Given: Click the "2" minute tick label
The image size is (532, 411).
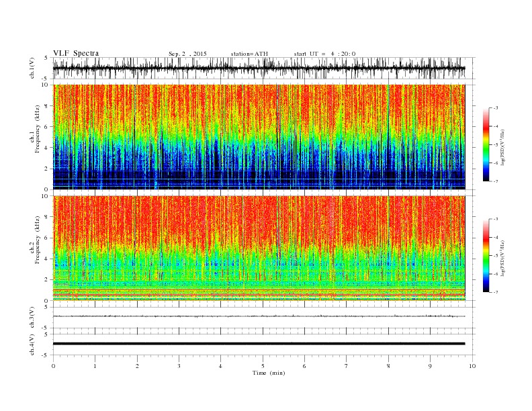Looking at the screenshot, I should (137, 366).
